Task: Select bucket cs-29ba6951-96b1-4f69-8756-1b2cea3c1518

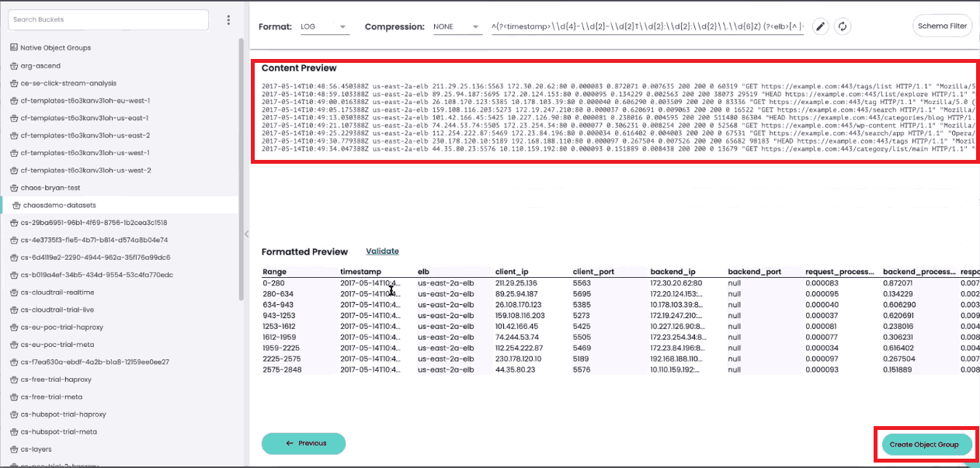Action: coord(95,223)
